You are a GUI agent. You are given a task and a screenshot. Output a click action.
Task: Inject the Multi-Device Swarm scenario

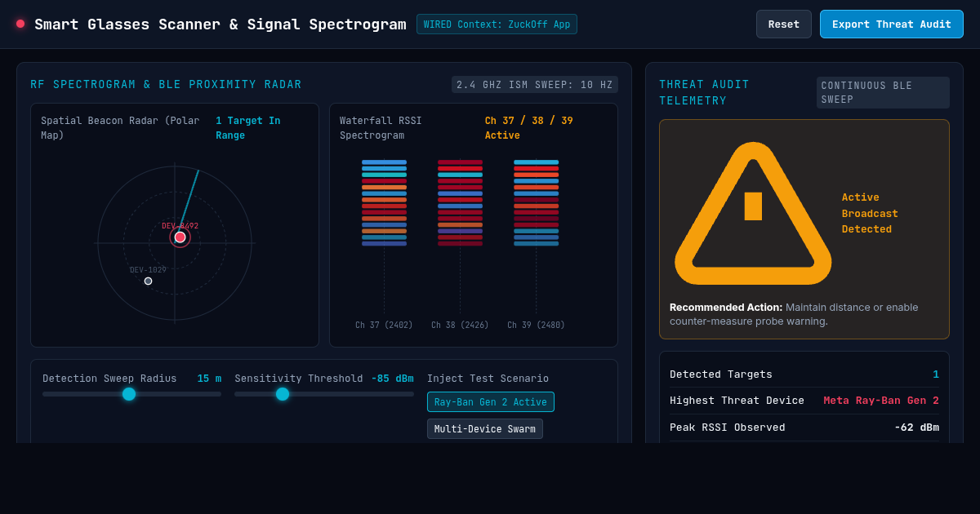[x=485, y=429]
